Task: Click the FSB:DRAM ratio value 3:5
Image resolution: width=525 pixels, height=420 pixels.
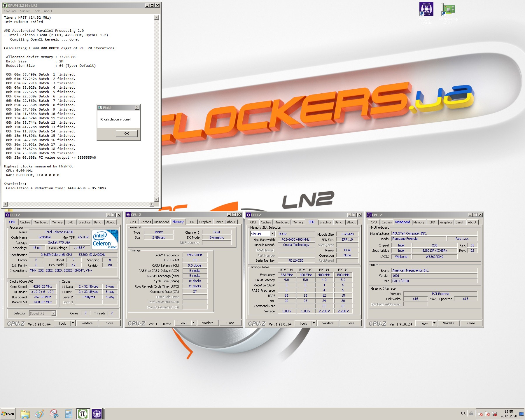Action: [x=195, y=260]
